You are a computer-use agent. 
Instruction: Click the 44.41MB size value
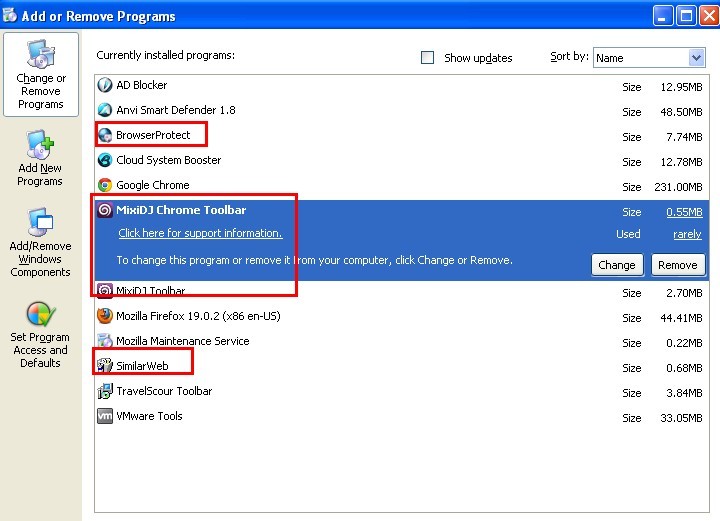coord(681,318)
